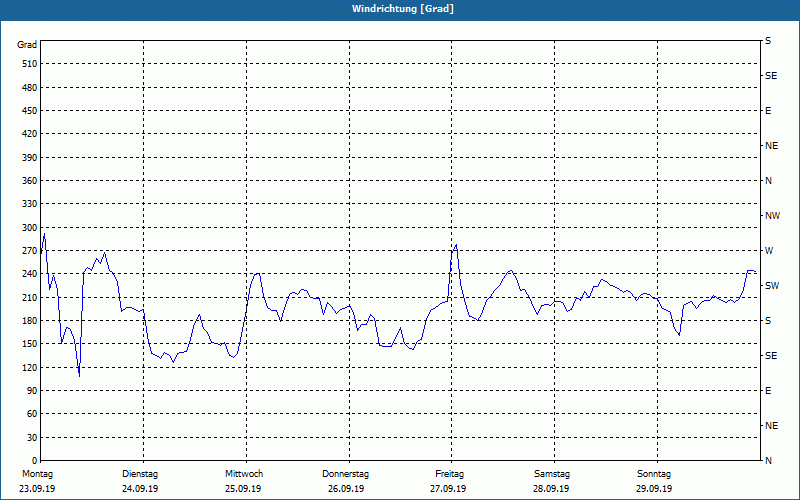Click the 'E' compass label beside 90
Screen dimensions: 800x500
(x=768, y=391)
